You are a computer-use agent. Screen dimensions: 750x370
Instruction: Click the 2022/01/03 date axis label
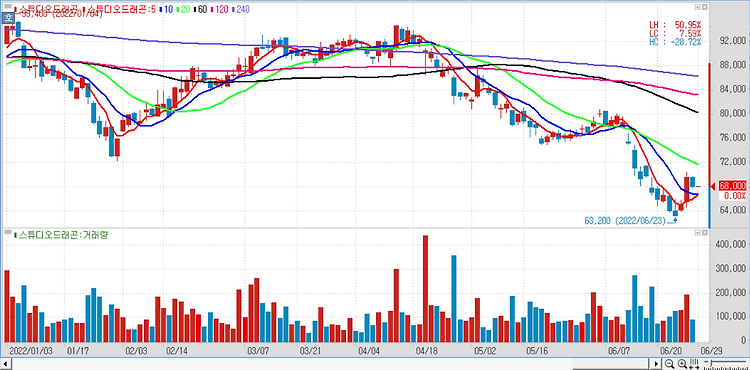31,350
